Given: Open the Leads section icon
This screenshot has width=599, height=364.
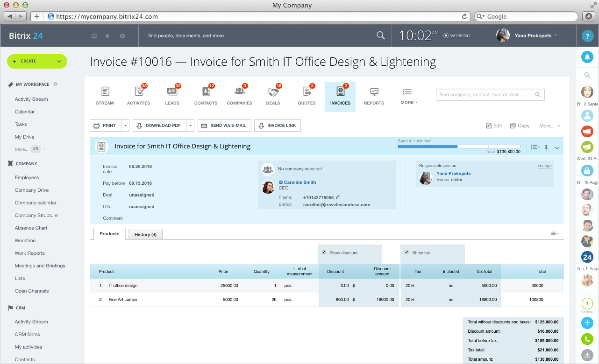Looking at the screenshot, I should click(x=172, y=92).
